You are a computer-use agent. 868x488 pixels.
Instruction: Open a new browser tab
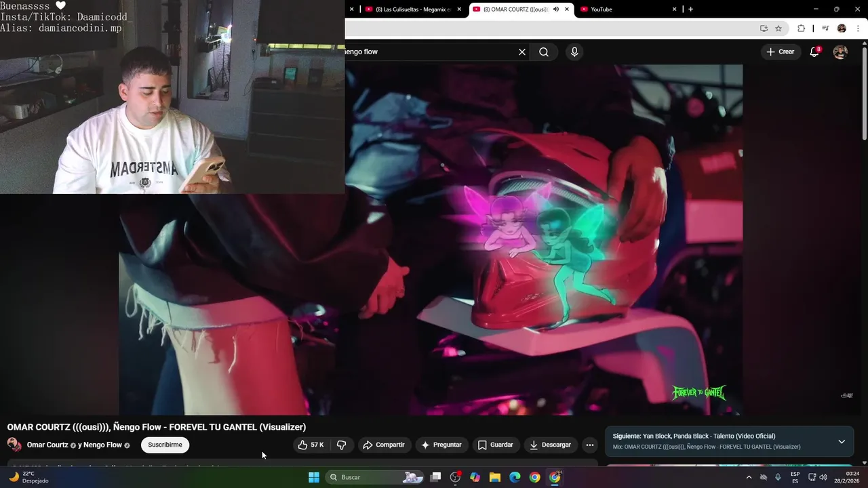(691, 9)
